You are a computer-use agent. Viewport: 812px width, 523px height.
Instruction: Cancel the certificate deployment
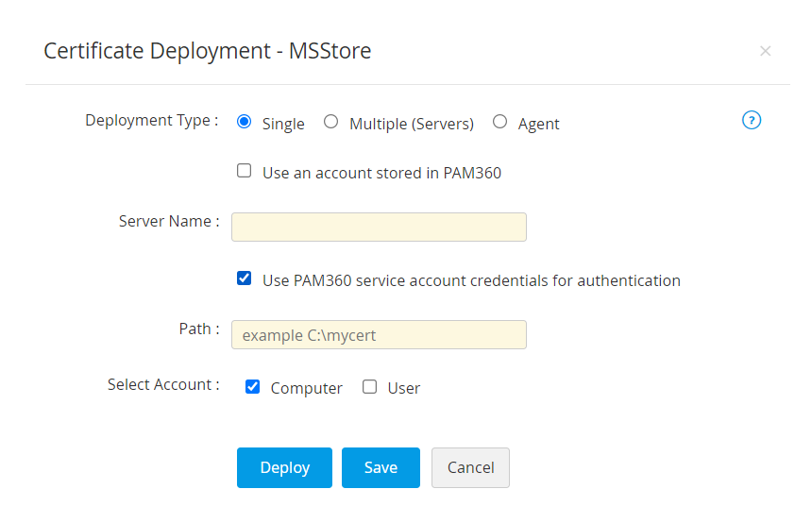click(470, 467)
